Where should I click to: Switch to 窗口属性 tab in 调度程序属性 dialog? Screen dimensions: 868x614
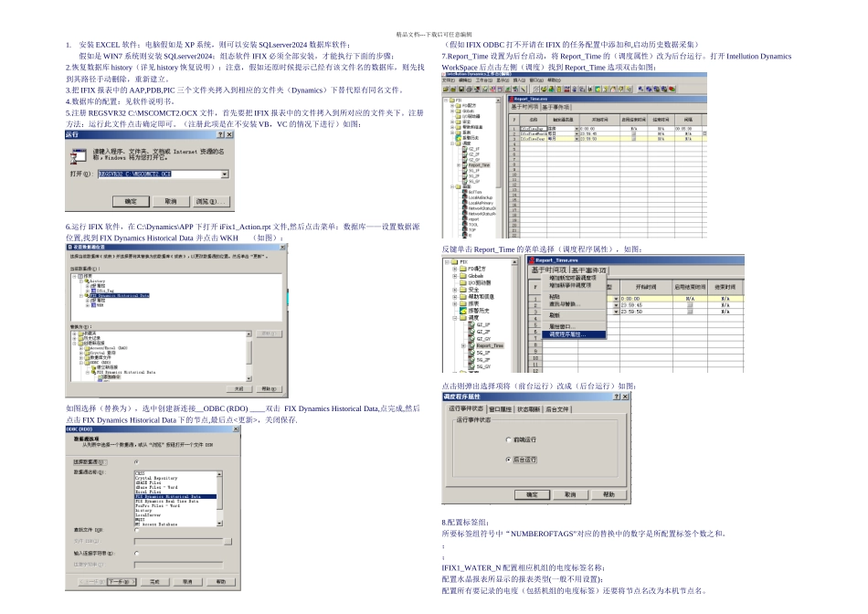tap(501, 409)
